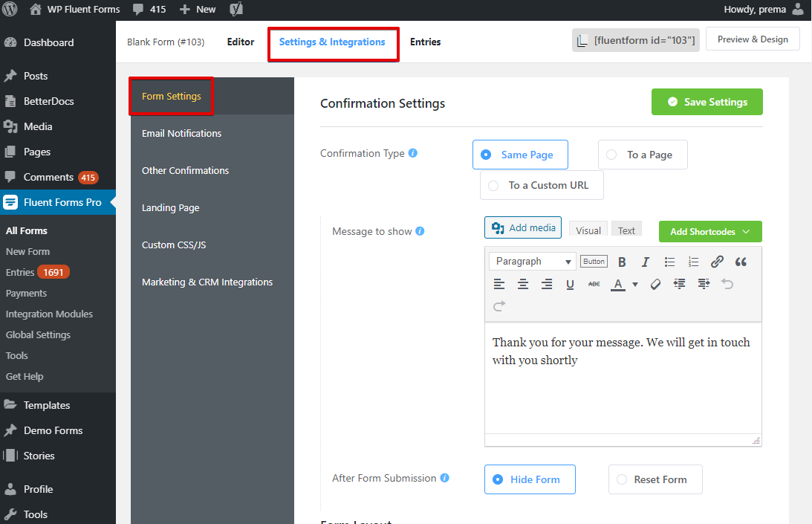Insert a numbered list

pyautogui.click(x=693, y=262)
